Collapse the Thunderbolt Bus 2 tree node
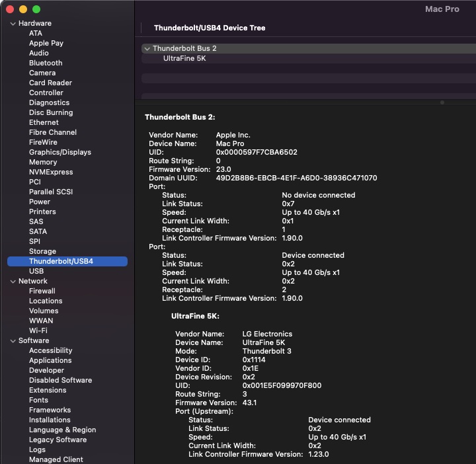This screenshot has height=464, width=476. (147, 49)
